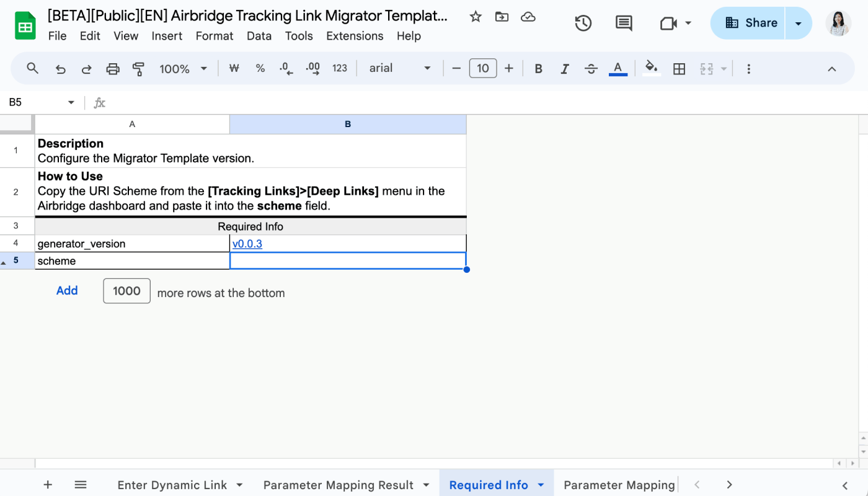Show the all sheets list
The width and height of the screenshot is (868, 496).
81,485
